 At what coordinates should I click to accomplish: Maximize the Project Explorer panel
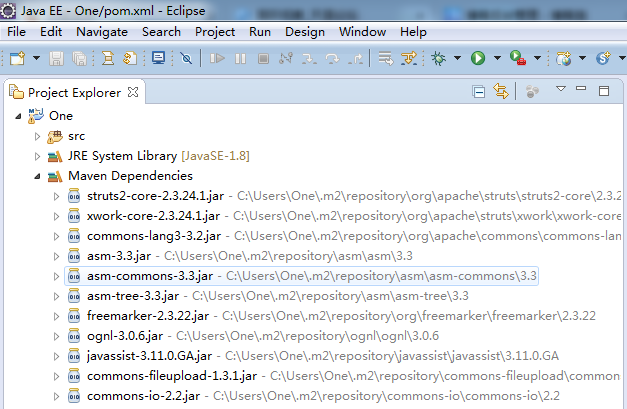604,91
